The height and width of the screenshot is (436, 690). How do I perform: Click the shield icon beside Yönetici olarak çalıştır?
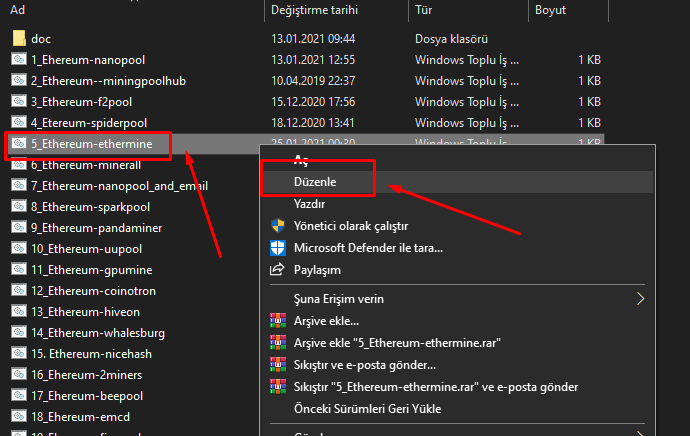coord(278,226)
